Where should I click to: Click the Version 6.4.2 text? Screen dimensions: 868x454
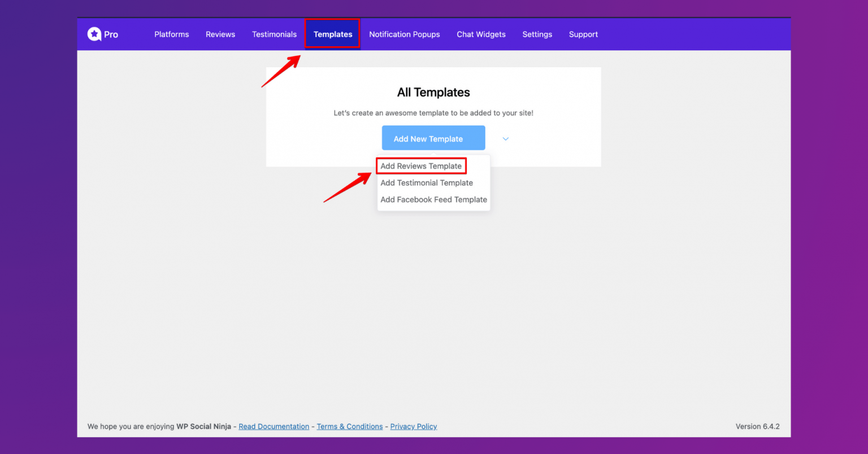[x=757, y=426]
